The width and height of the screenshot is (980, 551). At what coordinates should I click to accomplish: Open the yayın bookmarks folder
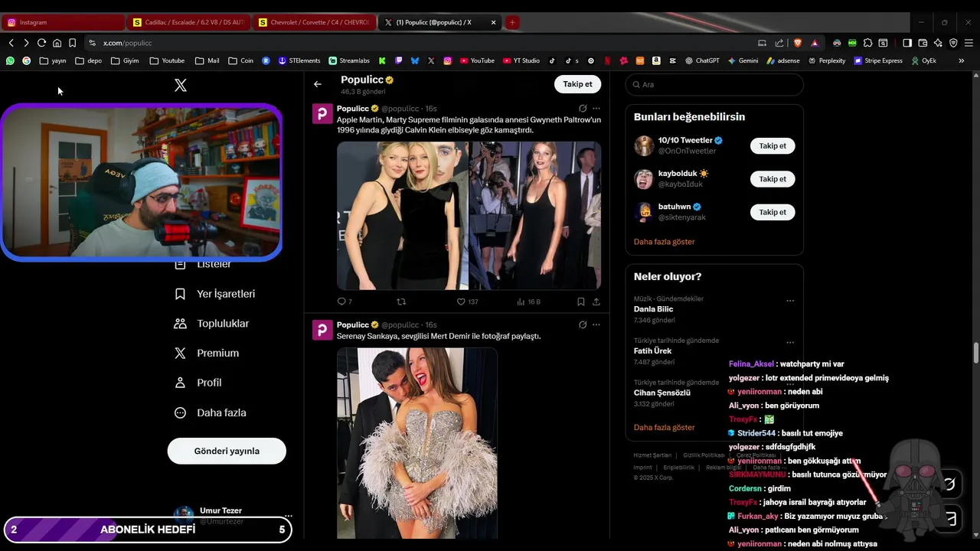[x=53, y=60]
